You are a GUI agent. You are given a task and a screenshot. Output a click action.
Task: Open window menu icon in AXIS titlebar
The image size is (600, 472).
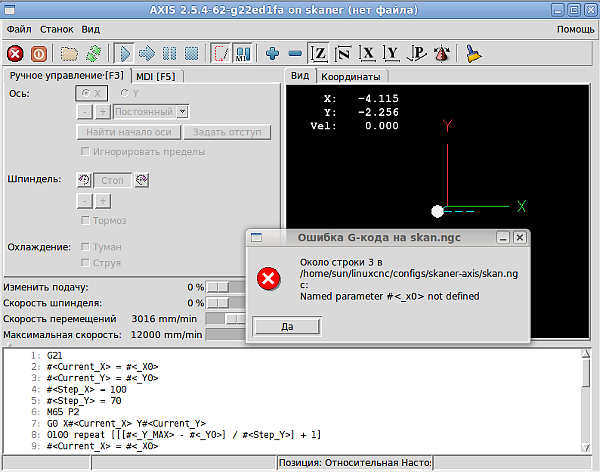(x=10, y=10)
